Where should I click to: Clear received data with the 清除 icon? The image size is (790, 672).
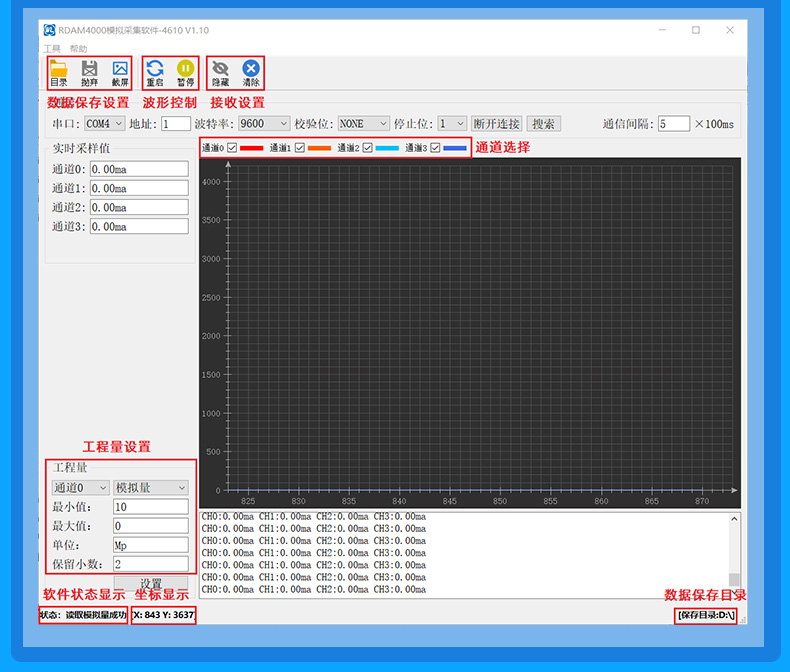pyautogui.click(x=251, y=72)
